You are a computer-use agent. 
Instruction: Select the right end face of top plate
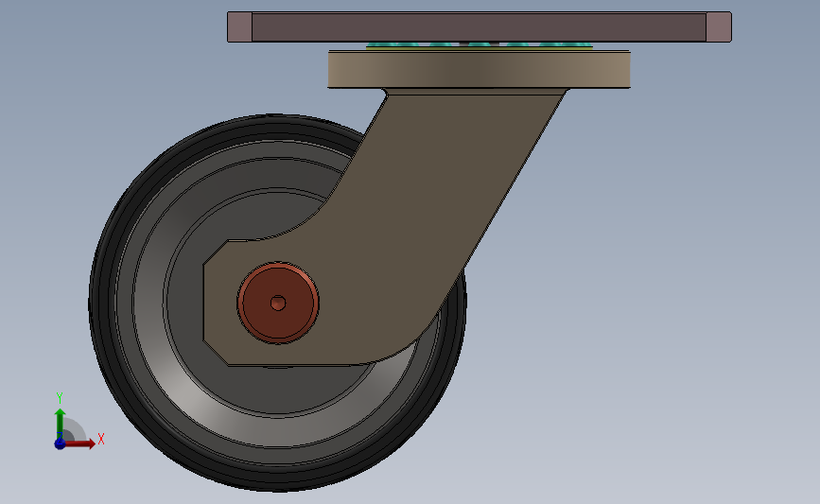(719, 27)
